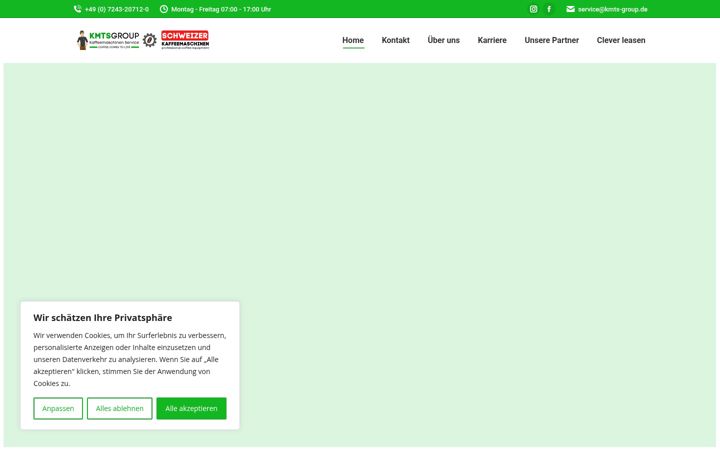Click the clock icon beside opening hours
This screenshot has width=720, height=450.
tap(163, 9)
